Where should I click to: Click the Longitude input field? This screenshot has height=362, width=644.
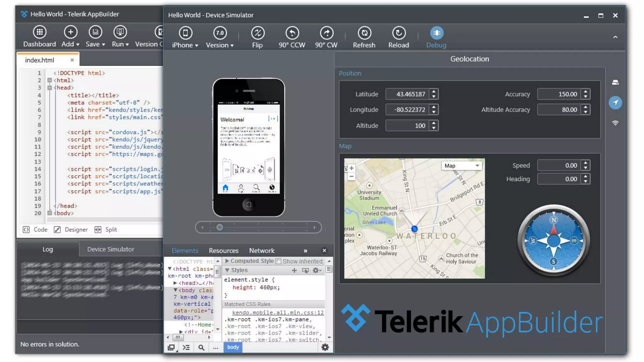coord(408,110)
